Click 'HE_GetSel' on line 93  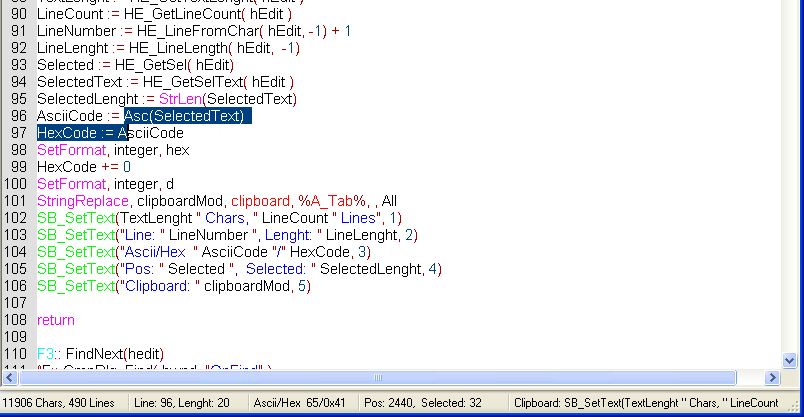point(151,65)
